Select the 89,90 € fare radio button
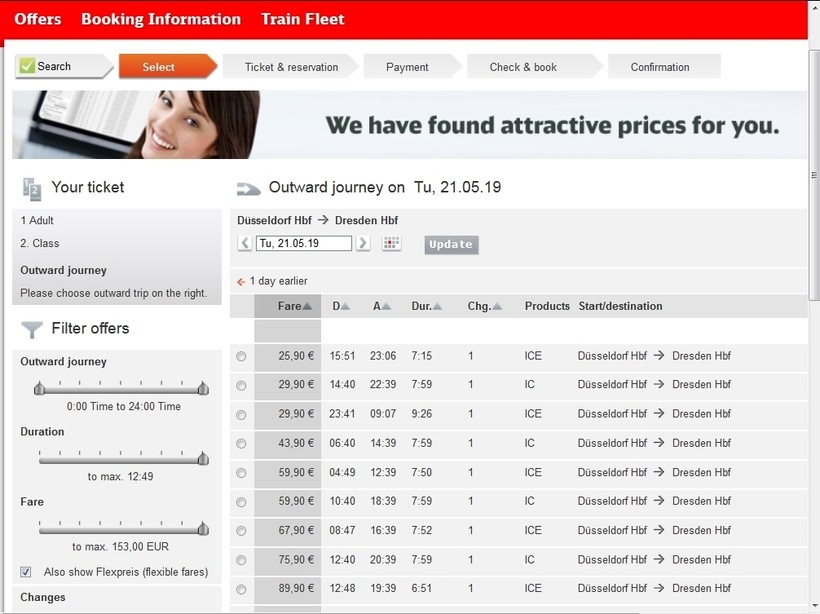Screen dimensions: 820x614 pos(241,589)
